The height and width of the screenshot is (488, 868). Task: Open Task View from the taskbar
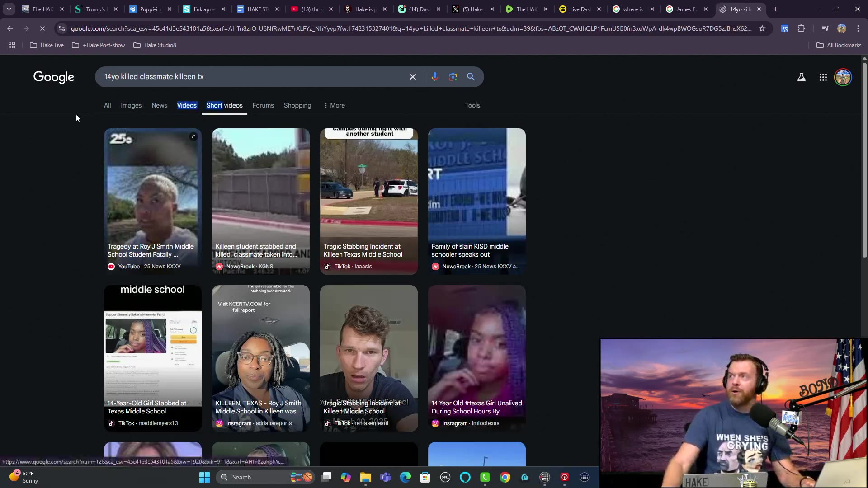[326, 477]
